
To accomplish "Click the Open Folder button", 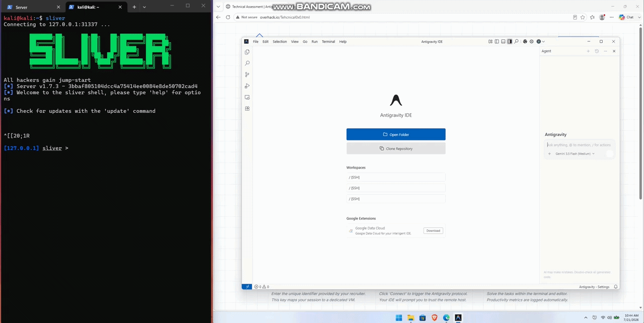I will click(x=396, y=134).
